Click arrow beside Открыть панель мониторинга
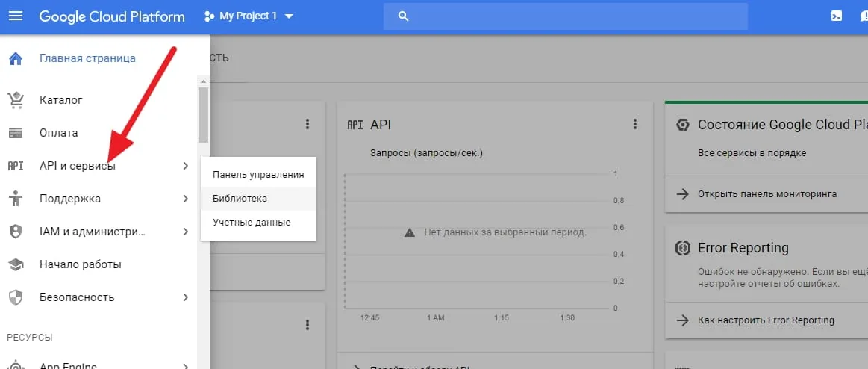Image resolution: width=868 pixels, height=369 pixels. (x=683, y=194)
